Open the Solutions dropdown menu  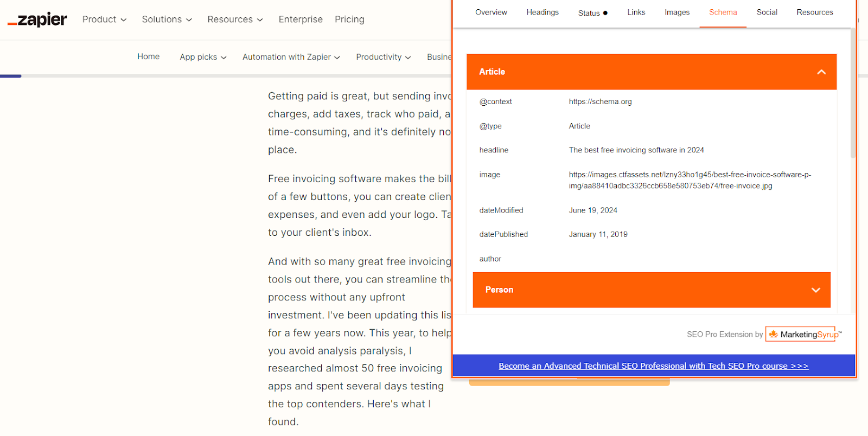pyautogui.click(x=167, y=20)
